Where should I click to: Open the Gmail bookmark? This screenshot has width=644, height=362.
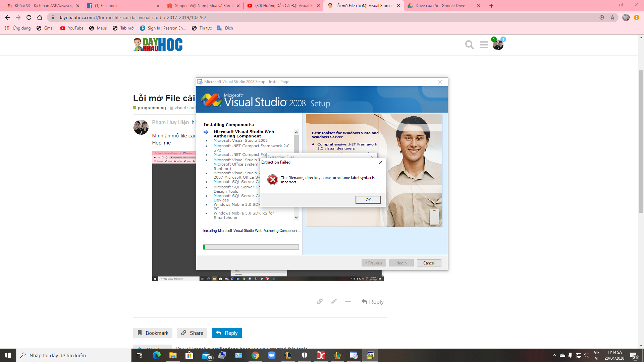pyautogui.click(x=46, y=28)
